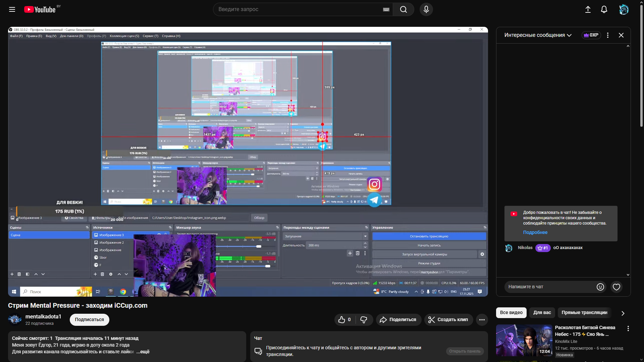Click the voice search microphone icon
Image resolution: width=644 pixels, height=362 pixels.
pos(426,9)
